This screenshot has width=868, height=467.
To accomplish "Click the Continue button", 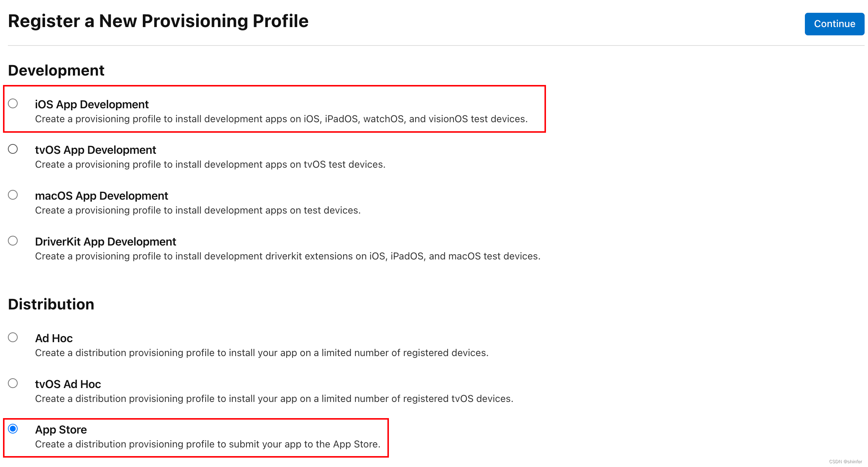I will 834,24.
